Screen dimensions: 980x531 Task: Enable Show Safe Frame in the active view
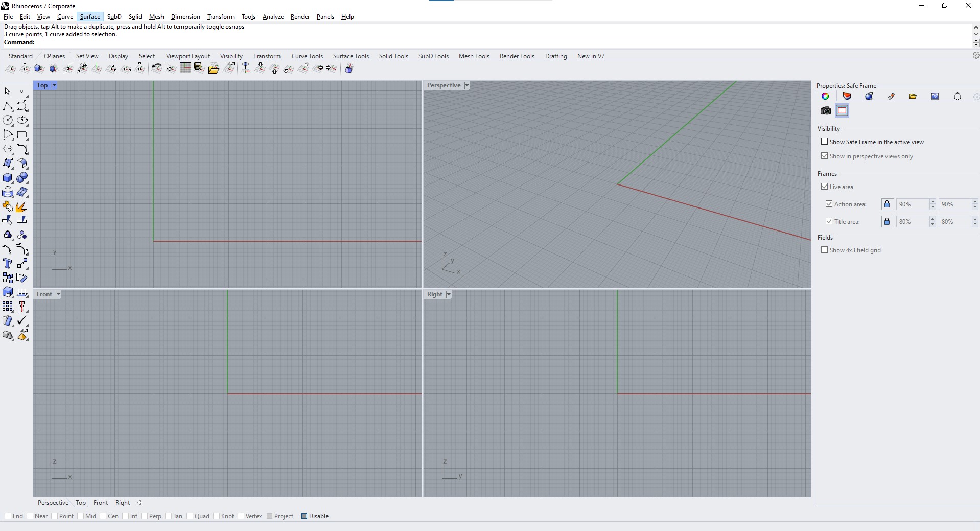tap(824, 142)
